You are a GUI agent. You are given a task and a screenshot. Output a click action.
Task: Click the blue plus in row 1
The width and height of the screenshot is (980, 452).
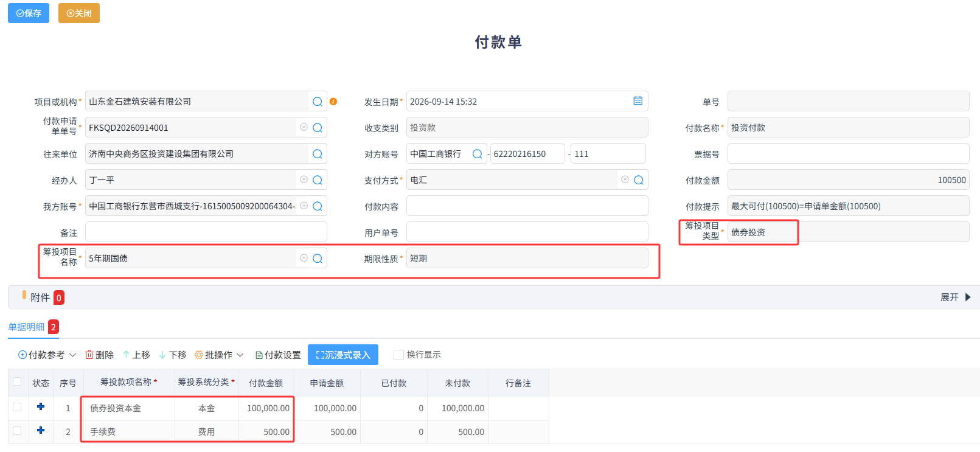coord(41,407)
